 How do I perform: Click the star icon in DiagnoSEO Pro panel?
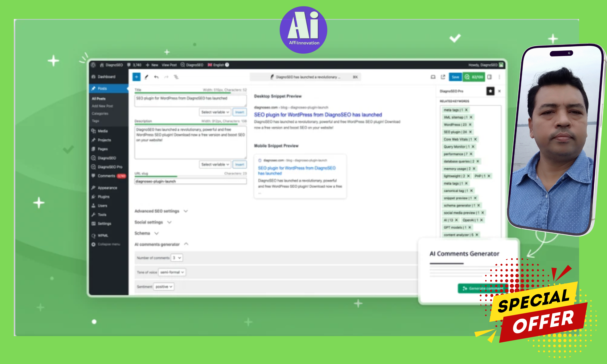(x=490, y=91)
